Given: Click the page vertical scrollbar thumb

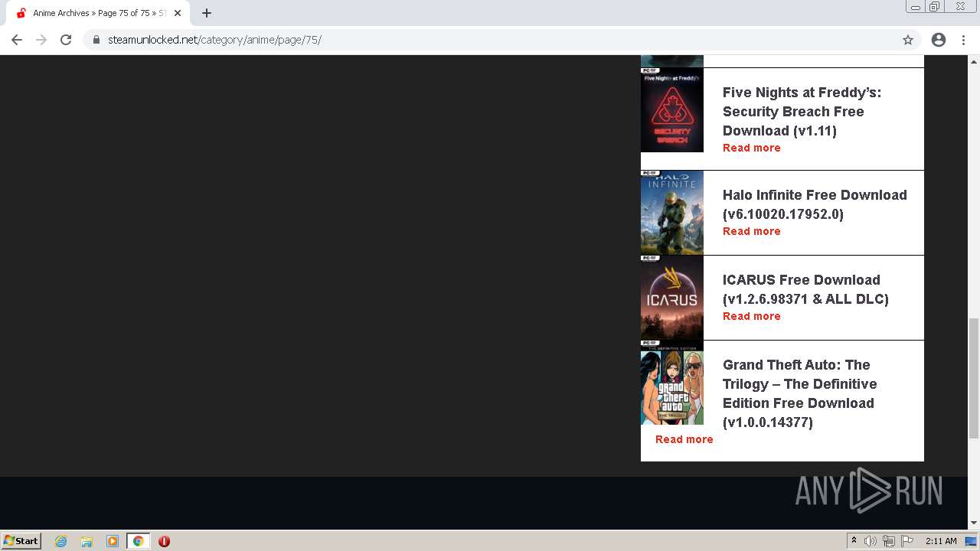Looking at the screenshot, I should pos(974,378).
